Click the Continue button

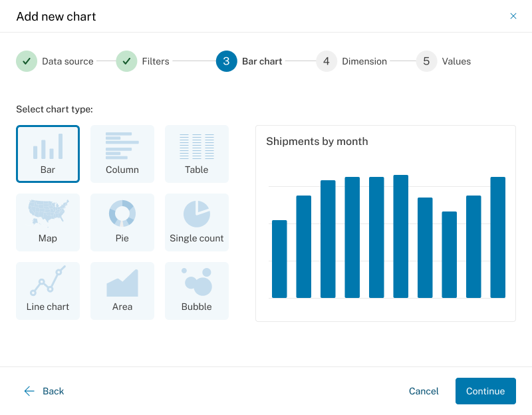tap(485, 391)
